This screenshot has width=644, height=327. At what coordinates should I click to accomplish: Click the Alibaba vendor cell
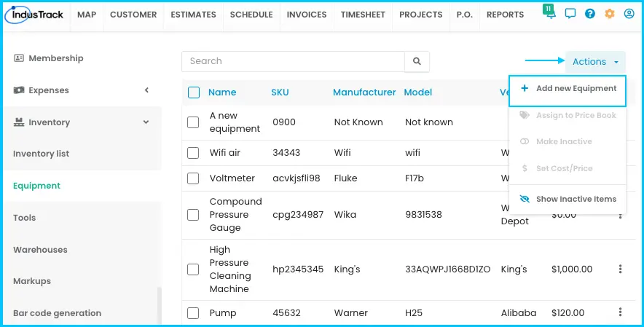pyautogui.click(x=519, y=313)
